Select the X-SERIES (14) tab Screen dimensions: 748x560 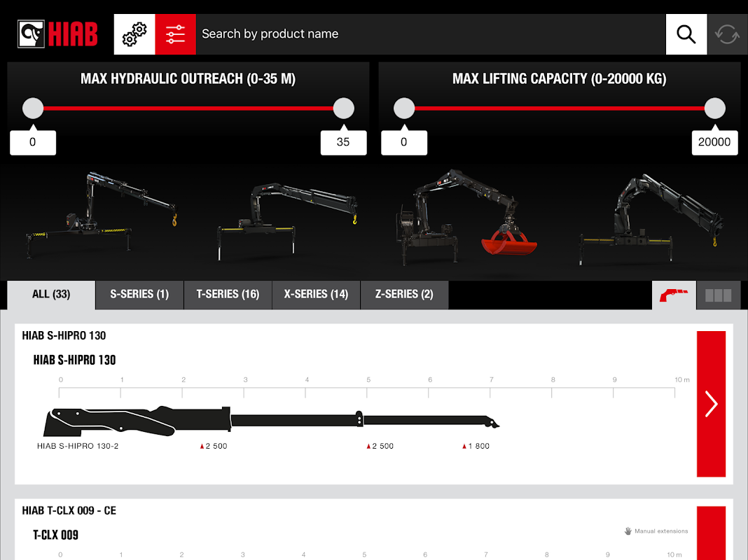tap(316, 295)
